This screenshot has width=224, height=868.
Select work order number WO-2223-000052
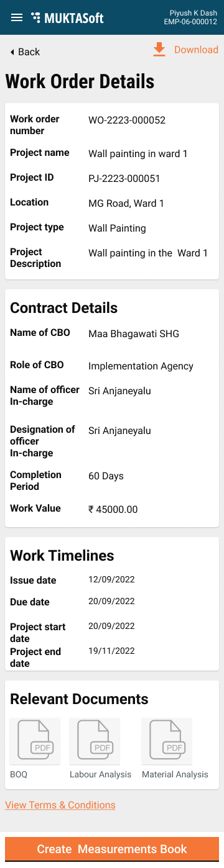127,120
